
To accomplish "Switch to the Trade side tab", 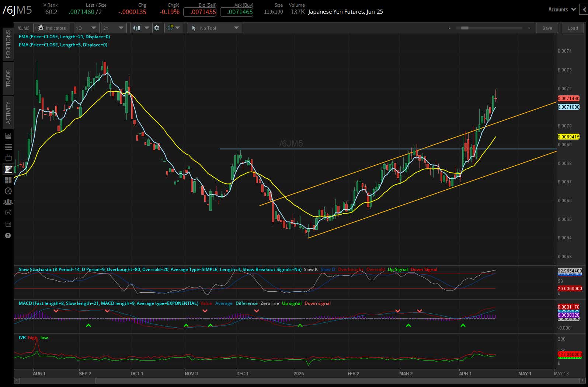I will coord(8,78).
